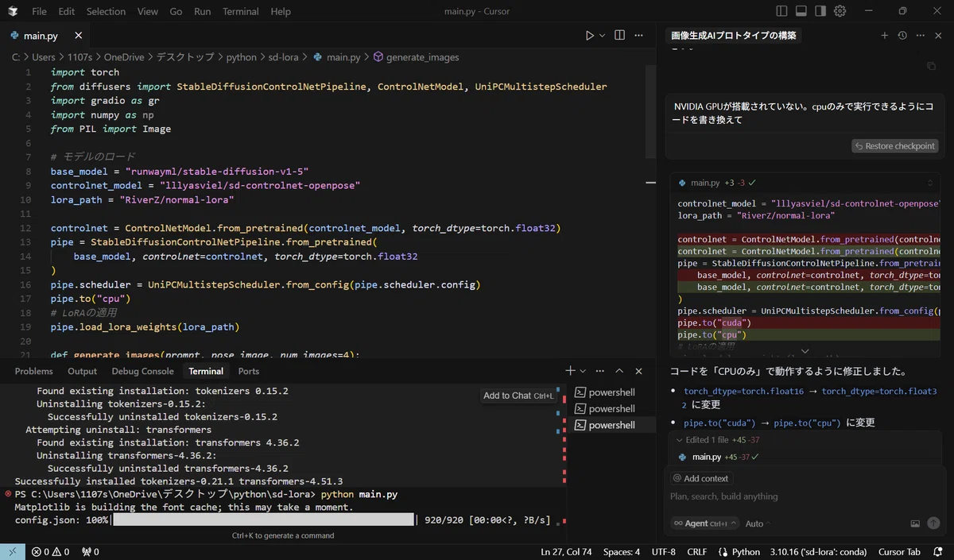Toggle the bottom panel layout icon
The height and width of the screenshot is (560, 954).
801,11
